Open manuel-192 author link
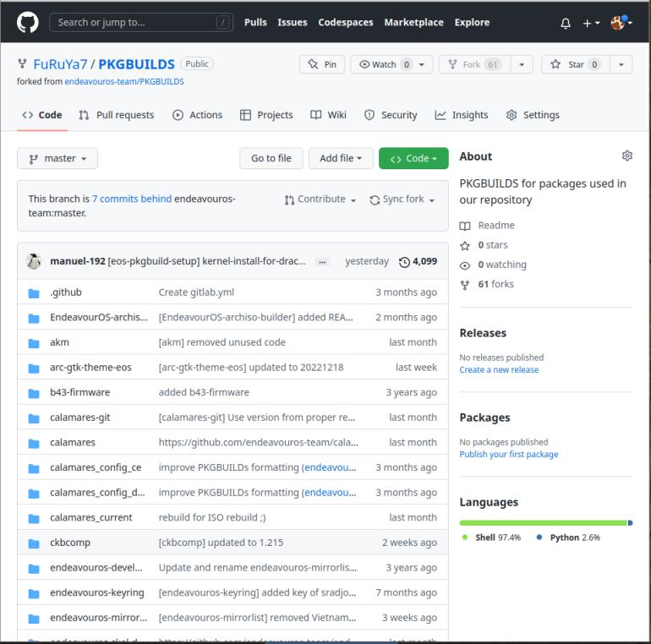 78,261
